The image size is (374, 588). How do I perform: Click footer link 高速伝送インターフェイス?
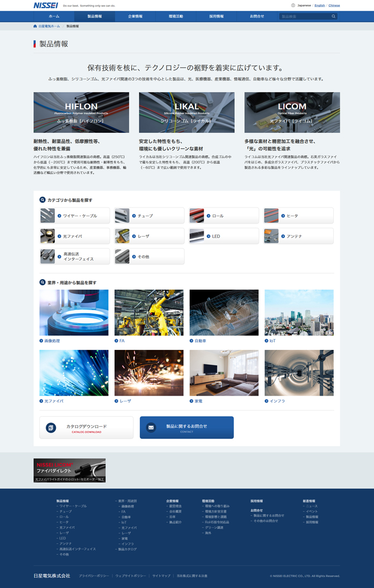pos(76,549)
